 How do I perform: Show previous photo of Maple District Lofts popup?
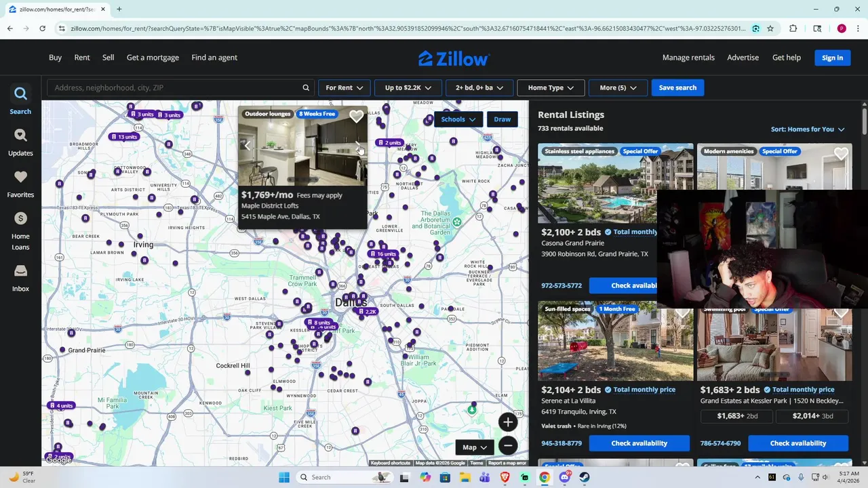pyautogui.click(x=248, y=145)
